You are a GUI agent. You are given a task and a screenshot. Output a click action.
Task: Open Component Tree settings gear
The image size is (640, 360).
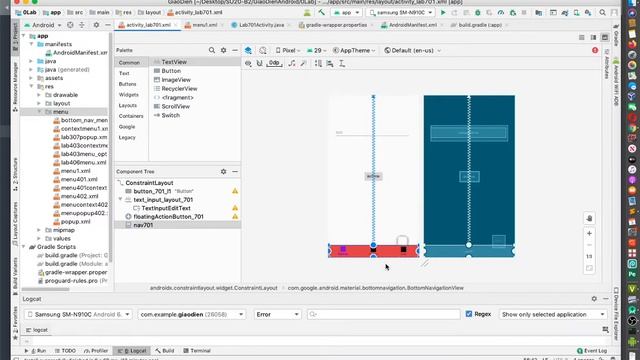click(223, 171)
